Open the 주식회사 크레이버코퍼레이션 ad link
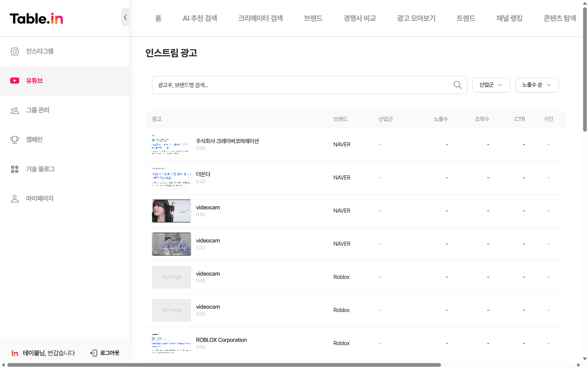Image resolution: width=588 pixels, height=368 pixels. pos(228,141)
